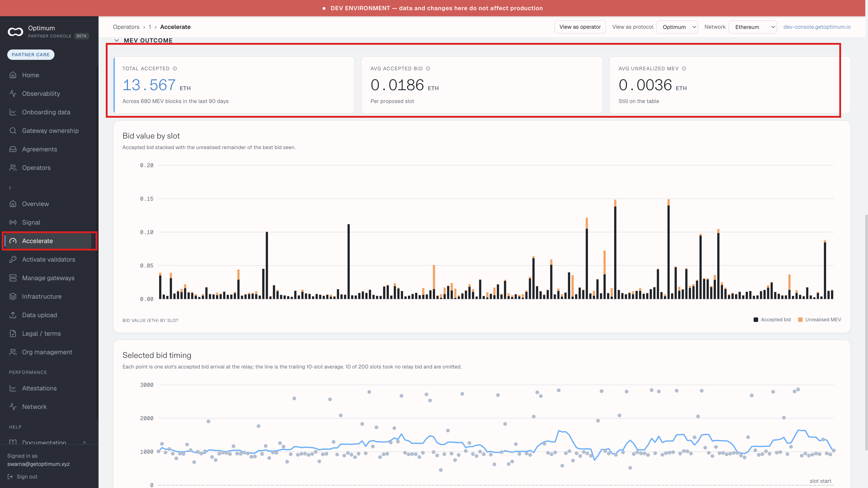Click the Home house icon in sidebar
The height and width of the screenshot is (488, 868).
coord(13,75)
